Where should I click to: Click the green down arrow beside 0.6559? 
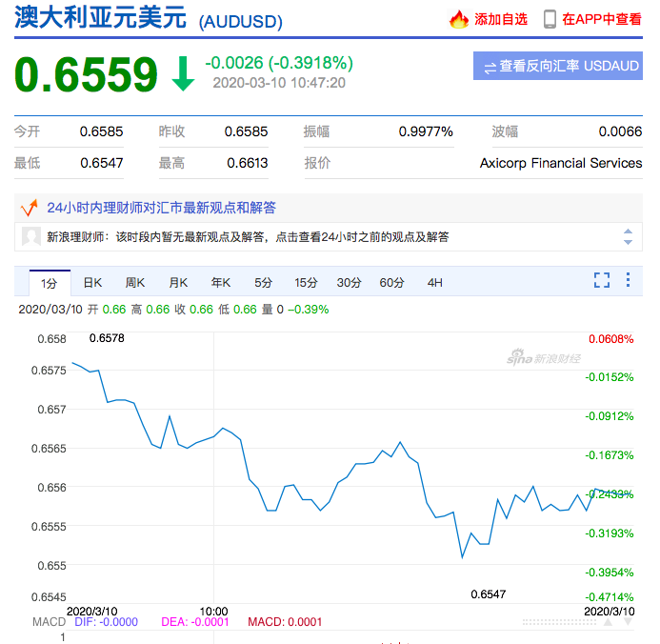point(183,74)
